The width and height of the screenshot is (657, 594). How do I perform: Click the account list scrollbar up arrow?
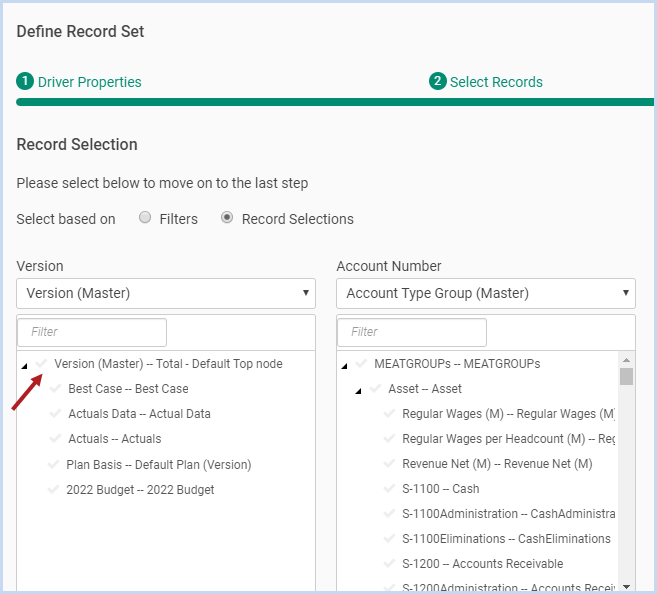pyautogui.click(x=626, y=360)
